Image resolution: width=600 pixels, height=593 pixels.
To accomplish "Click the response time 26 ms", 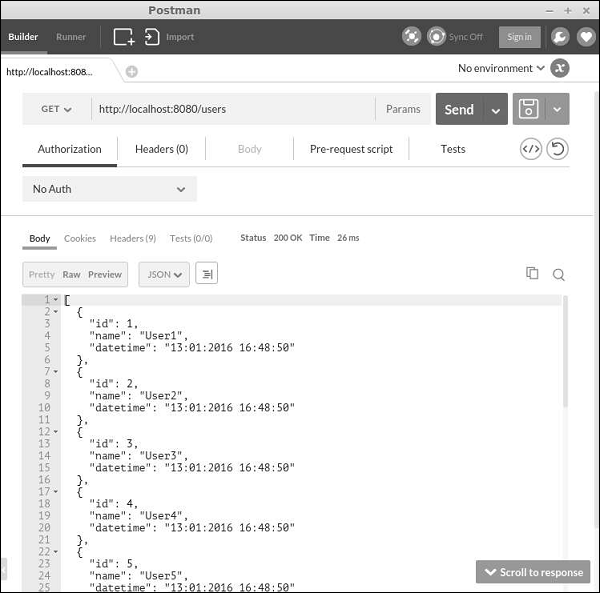I will click(348, 238).
